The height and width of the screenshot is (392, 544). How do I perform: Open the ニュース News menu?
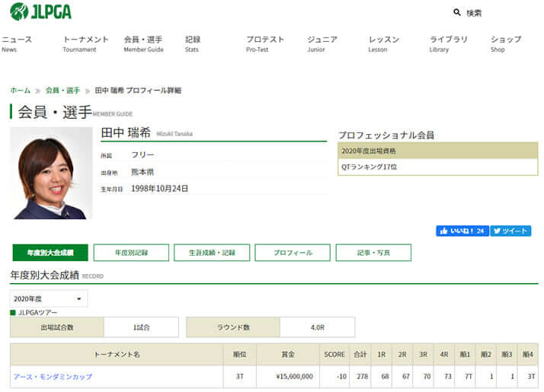(x=17, y=44)
